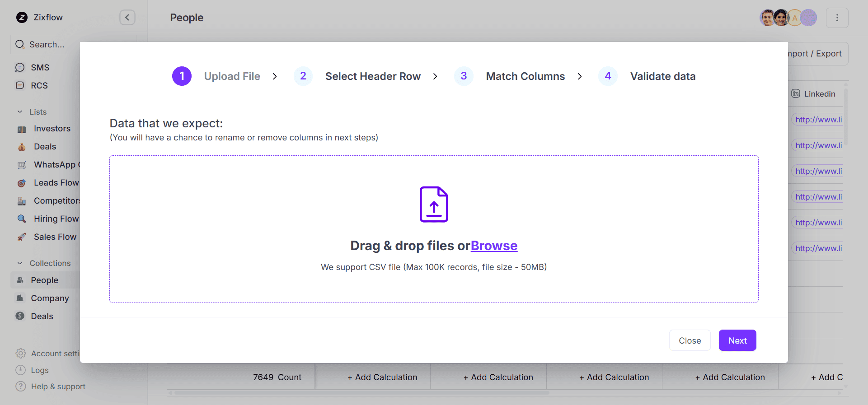Click the avatar labeled A
Viewport: 868px width, 405px height.
(x=795, y=18)
